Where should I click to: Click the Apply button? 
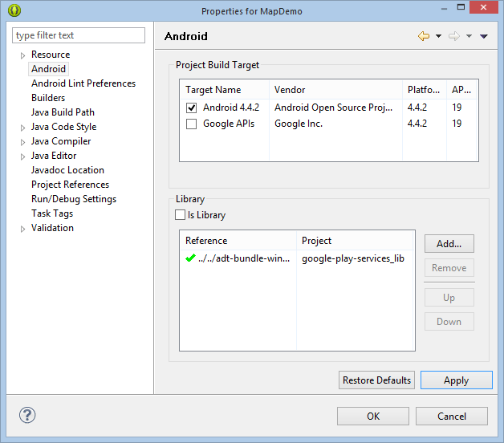(x=456, y=380)
